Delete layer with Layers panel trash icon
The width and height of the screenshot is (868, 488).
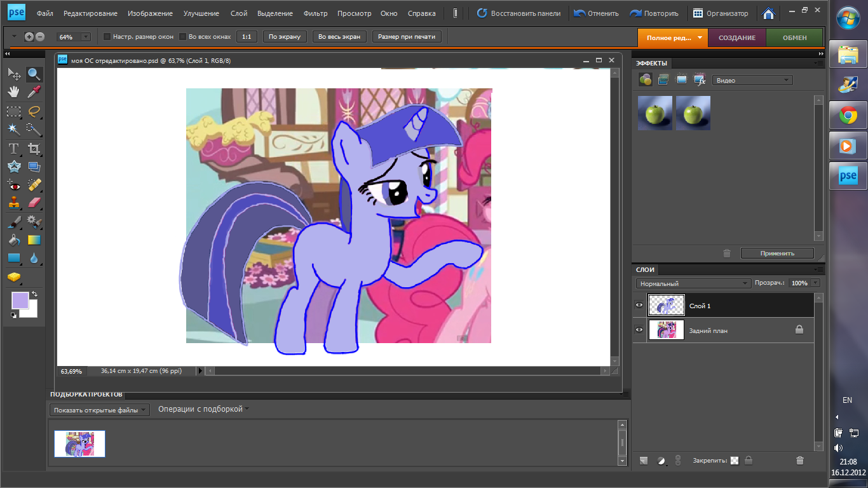click(x=800, y=461)
